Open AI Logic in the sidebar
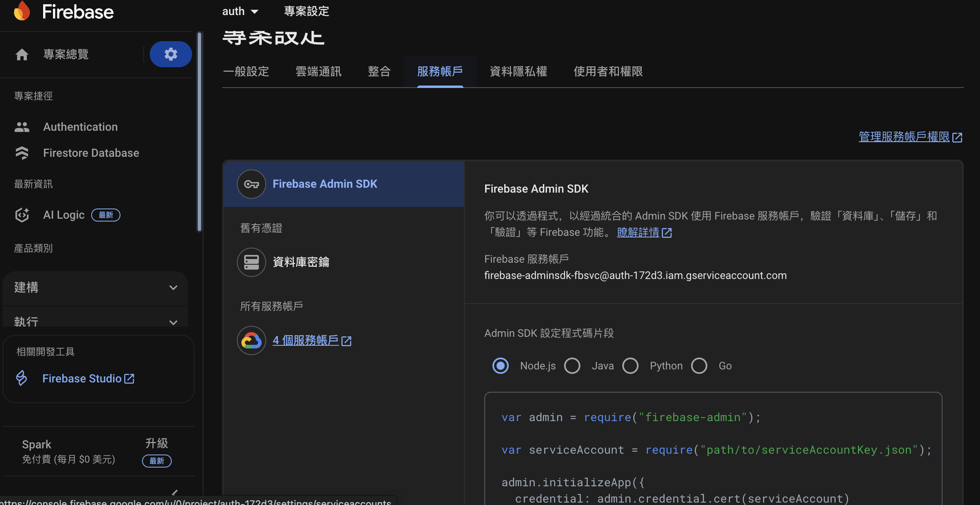 pyautogui.click(x=64, y=215)
